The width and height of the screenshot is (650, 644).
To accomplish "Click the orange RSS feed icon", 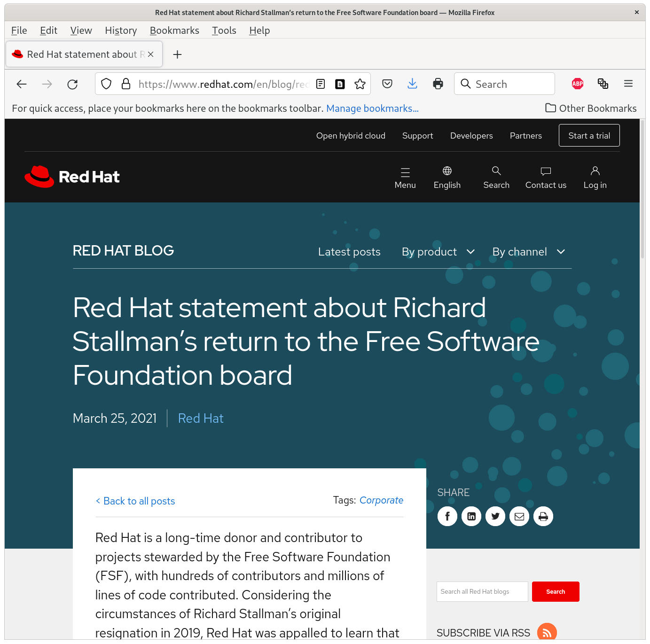I will [x=547, y=632].
